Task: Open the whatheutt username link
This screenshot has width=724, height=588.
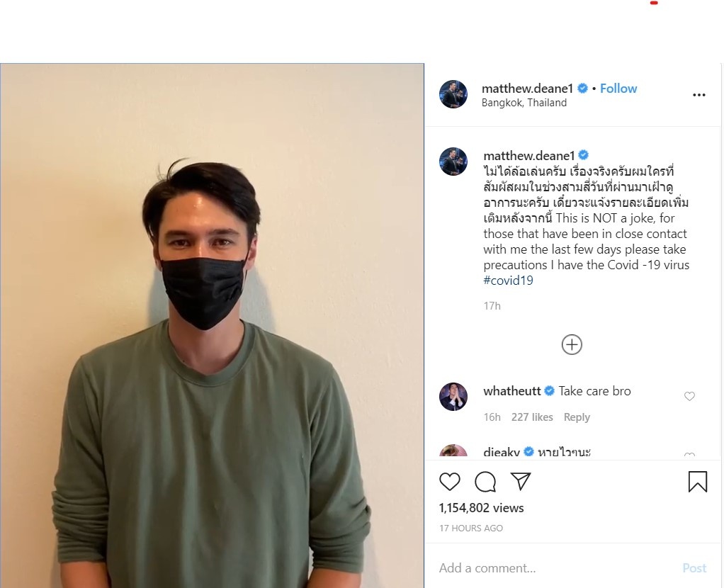Action: click(511, 391)
